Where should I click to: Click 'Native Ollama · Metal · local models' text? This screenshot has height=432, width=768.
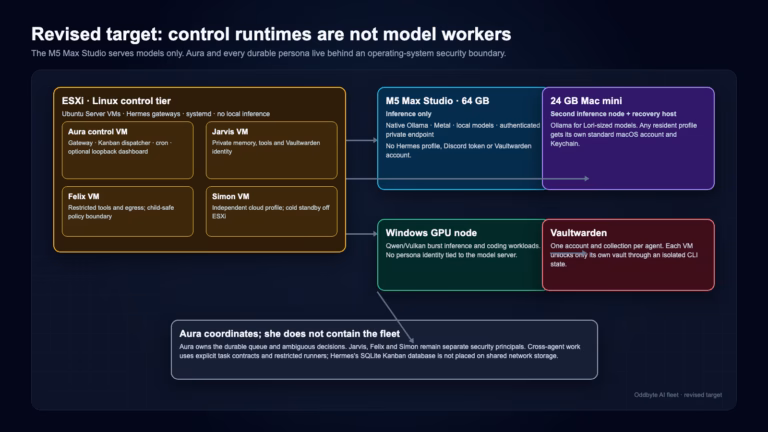point(462,130)
